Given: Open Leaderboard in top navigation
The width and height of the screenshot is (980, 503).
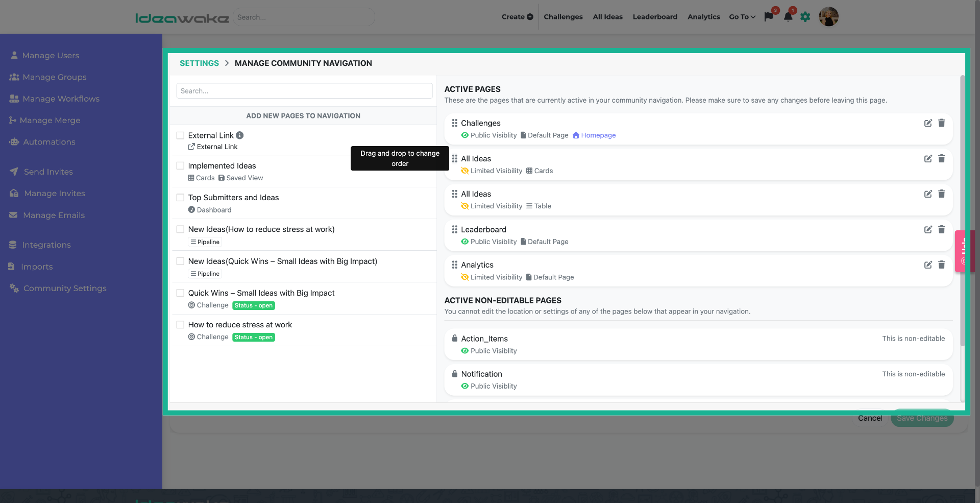Looking at the screenshot, I should (655, 17).
